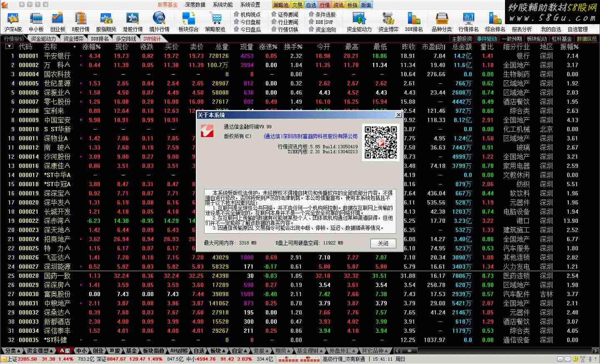Image resolution: width=600 pixels, height=364 pixels.
Task: Open 机构视点 news item
Action: (x=247, y=15)
